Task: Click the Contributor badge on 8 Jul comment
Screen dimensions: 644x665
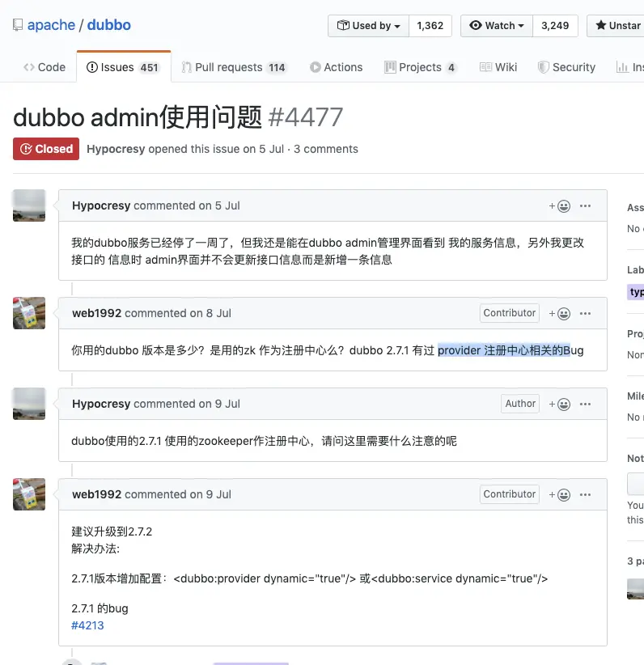Action: [510, 313]
